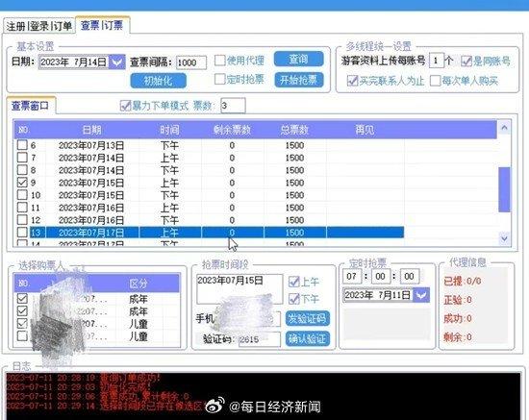
Task: Click the 查票间隔 input field
Action: pyautogui.click(x=191, y=62)
